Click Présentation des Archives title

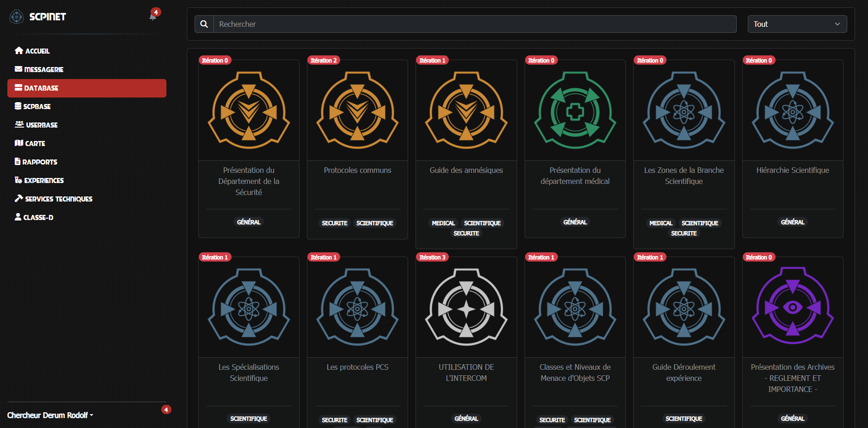point(793,378)
